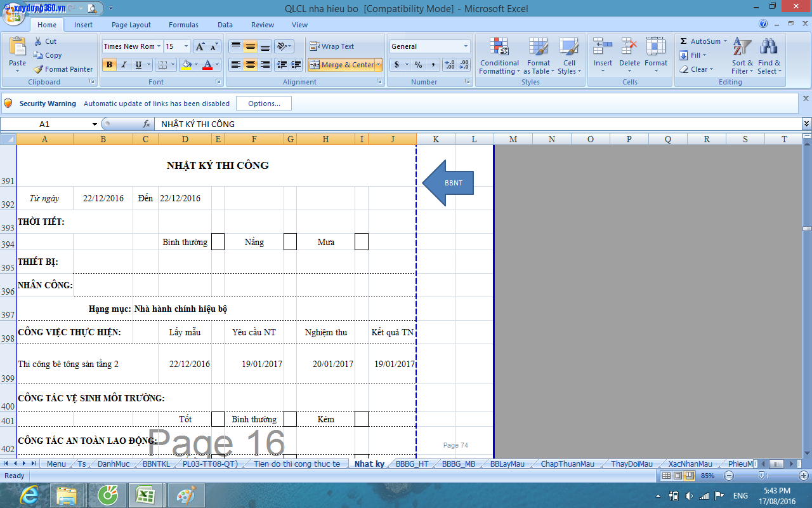812x508 pixels.
Task: Toggle Underline formatting
Action: [138, 65]
